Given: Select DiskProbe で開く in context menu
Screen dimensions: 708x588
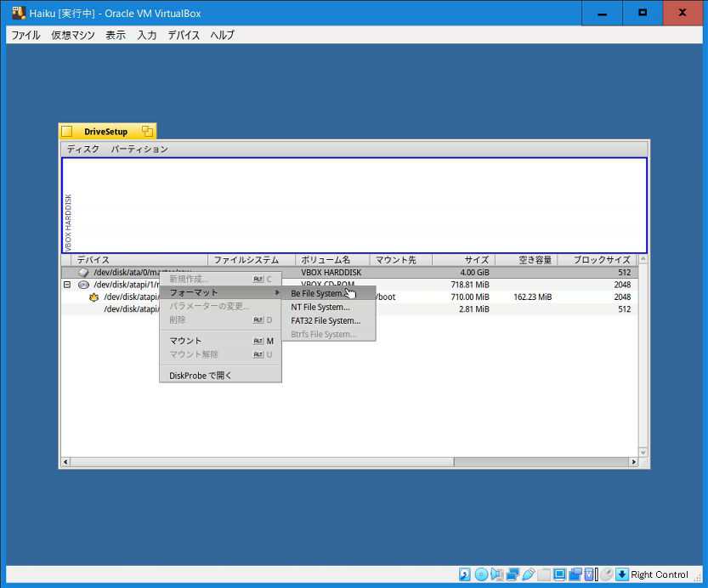Looking at the screenshot, I should (220, 376).
